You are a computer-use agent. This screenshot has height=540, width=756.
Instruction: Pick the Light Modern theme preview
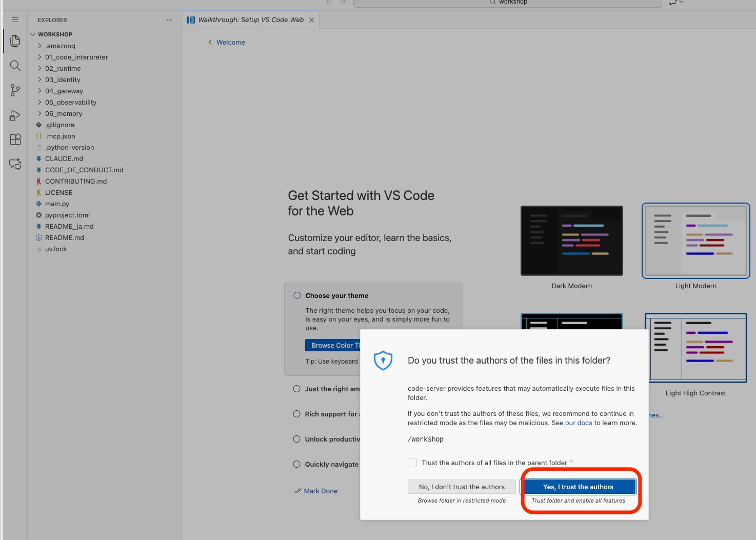tap(696, 241)
